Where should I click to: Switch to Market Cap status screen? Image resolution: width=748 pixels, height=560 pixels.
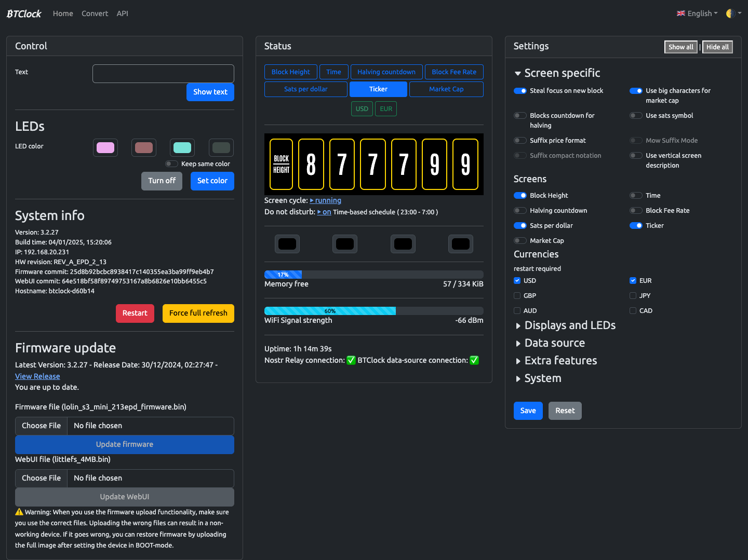[446, 89]
